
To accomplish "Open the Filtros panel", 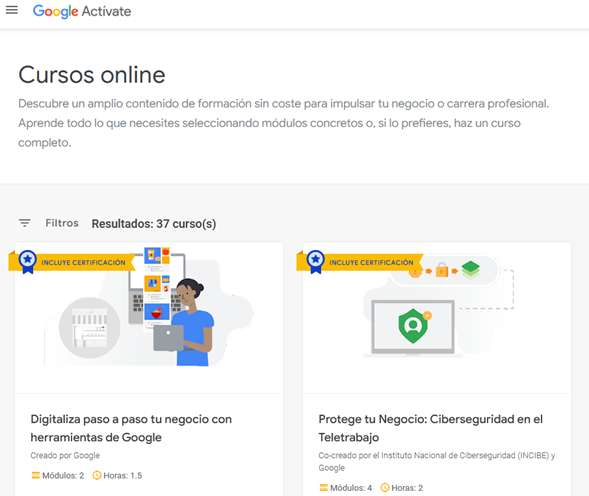I will (62, 223).
